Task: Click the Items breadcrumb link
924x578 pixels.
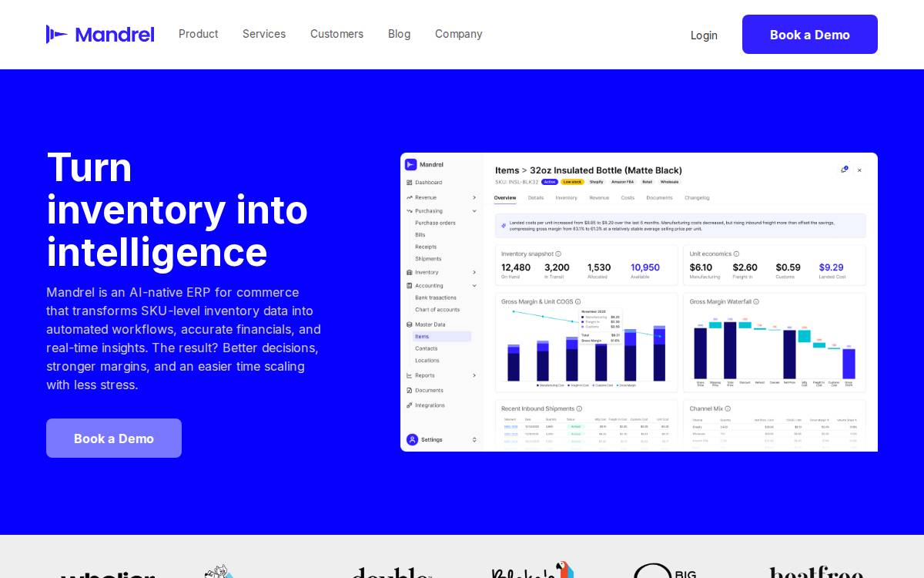Action: pyautogui.click(x=507, y=170)
